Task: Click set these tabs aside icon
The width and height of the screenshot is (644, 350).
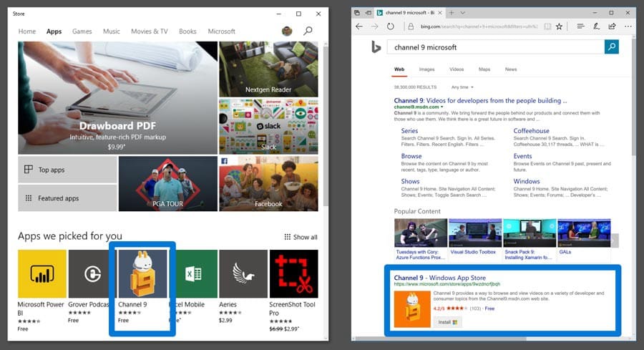Action: click(368, 13)
